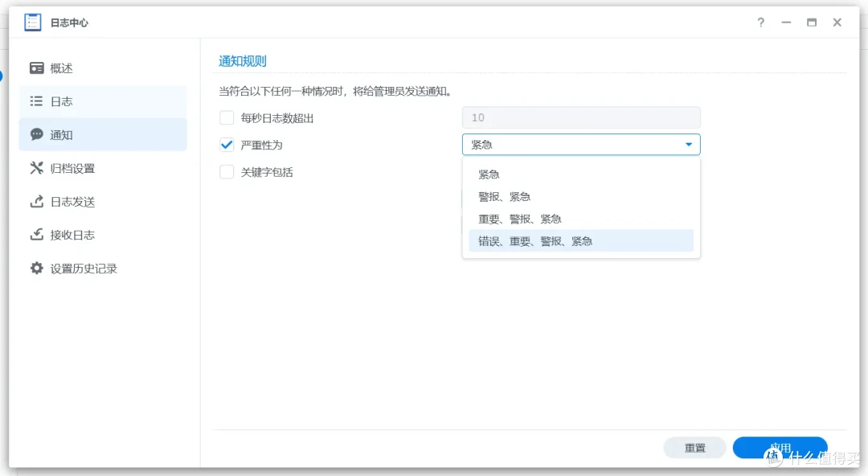Enable the 每秒日志数超出 checkbox
This screenshot has width=868, height=476.
point(227,117)
